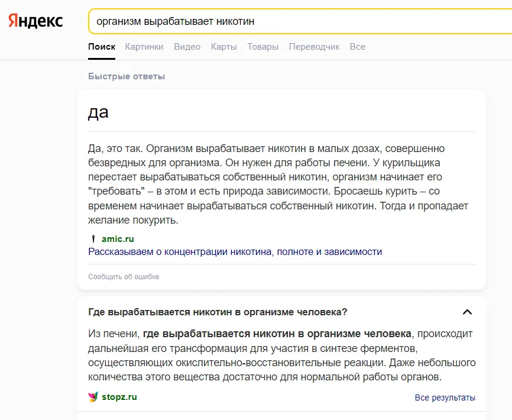This screenshot has height=420, width=512.
Task: Open article about nicotine concentration and dependence
Action: 235,251
